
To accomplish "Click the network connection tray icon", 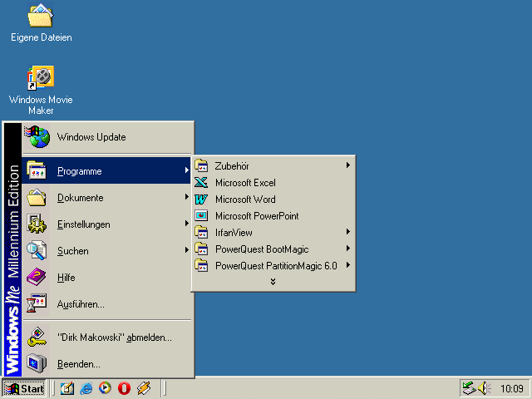I will coord(469,388).
